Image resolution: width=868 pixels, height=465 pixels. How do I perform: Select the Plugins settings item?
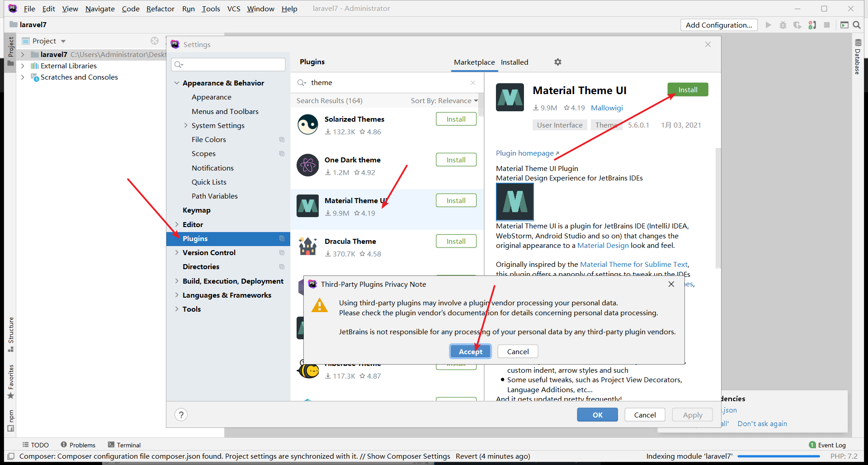(228, 238)
